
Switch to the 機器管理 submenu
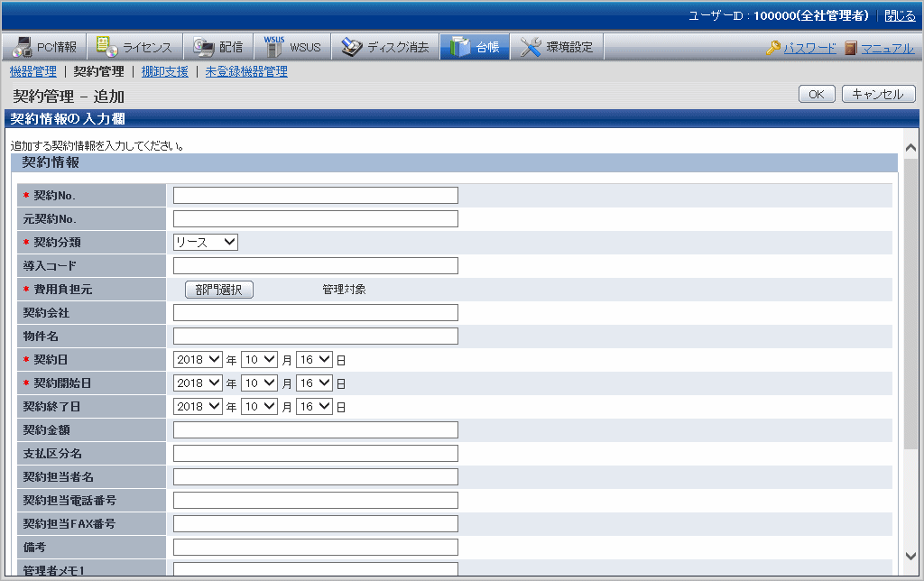(32, 71)
